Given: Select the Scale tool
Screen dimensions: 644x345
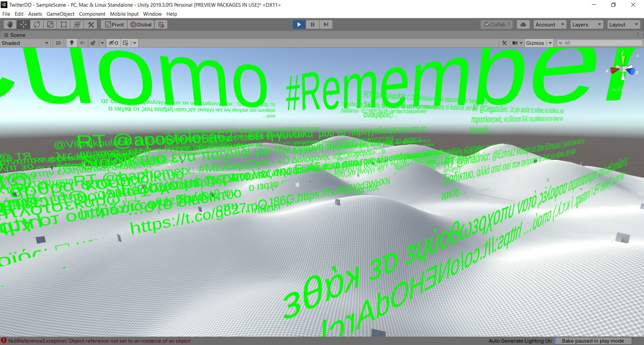Looking at the screenshot, I should pos(50,24).
